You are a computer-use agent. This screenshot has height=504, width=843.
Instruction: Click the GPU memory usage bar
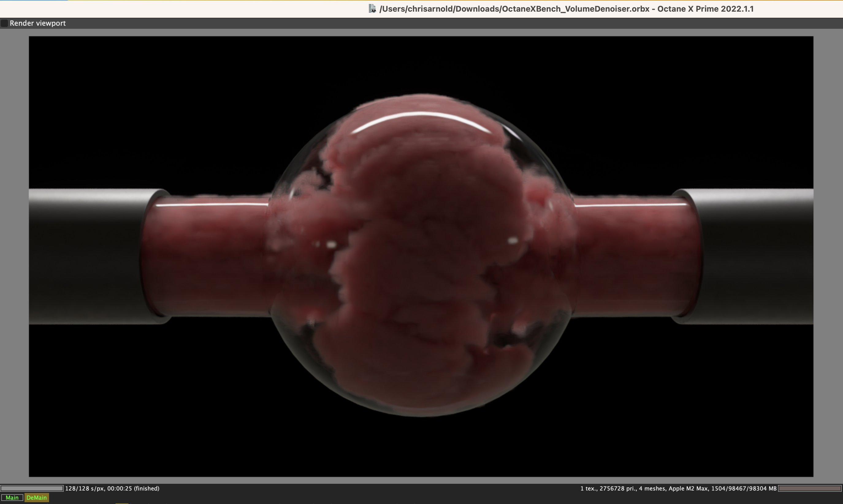(x=810, y=488)
